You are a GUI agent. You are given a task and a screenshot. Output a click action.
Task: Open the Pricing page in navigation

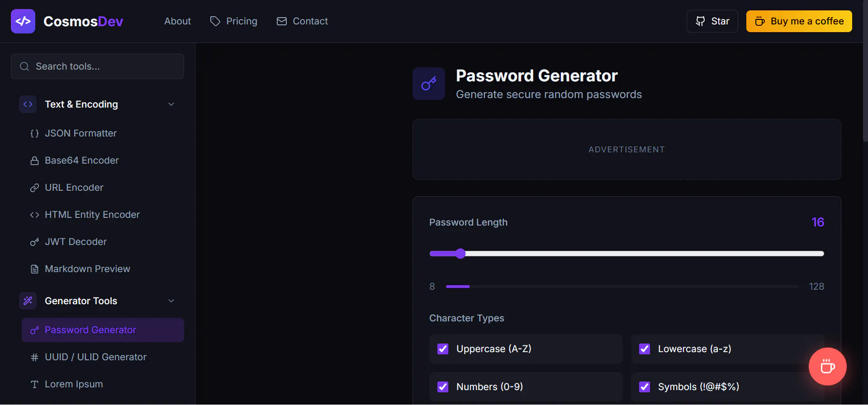pos(234,21)
